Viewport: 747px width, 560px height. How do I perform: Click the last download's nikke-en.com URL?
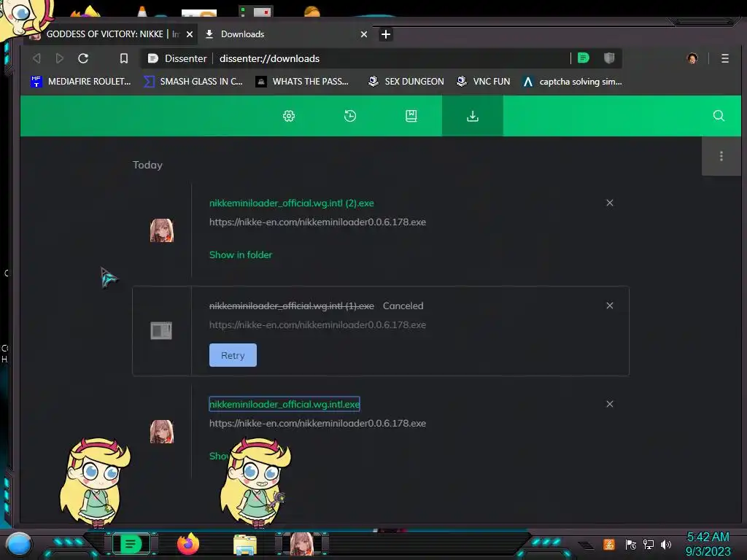click(317, 424)
